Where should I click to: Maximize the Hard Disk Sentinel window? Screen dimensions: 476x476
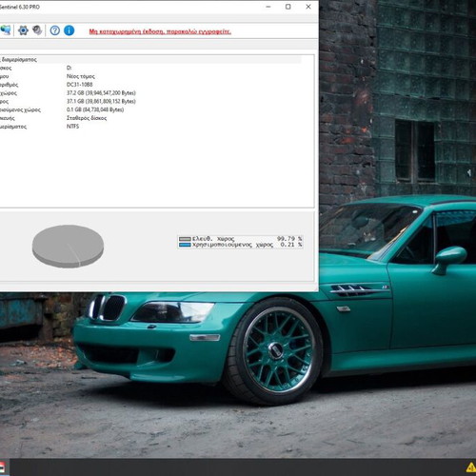[288, 7]
